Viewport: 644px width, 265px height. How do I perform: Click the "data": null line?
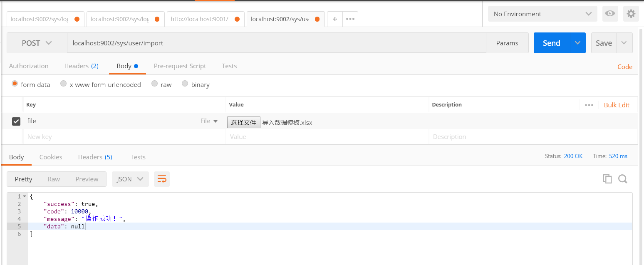tap(64, 226)
